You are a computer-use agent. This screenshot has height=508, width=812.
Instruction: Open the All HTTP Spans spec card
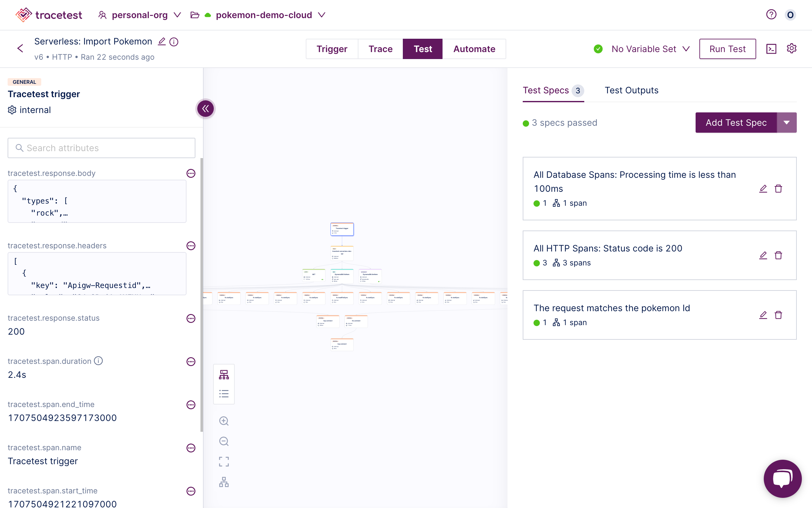pos(659,255)
